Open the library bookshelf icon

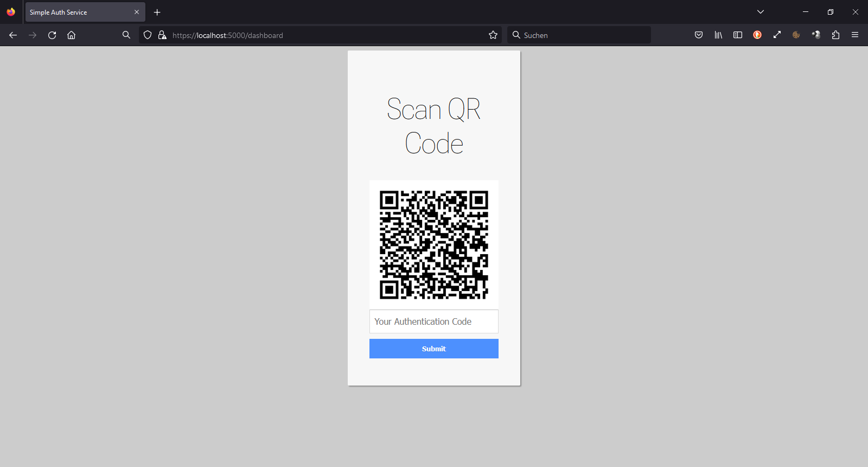coord(718,35)
